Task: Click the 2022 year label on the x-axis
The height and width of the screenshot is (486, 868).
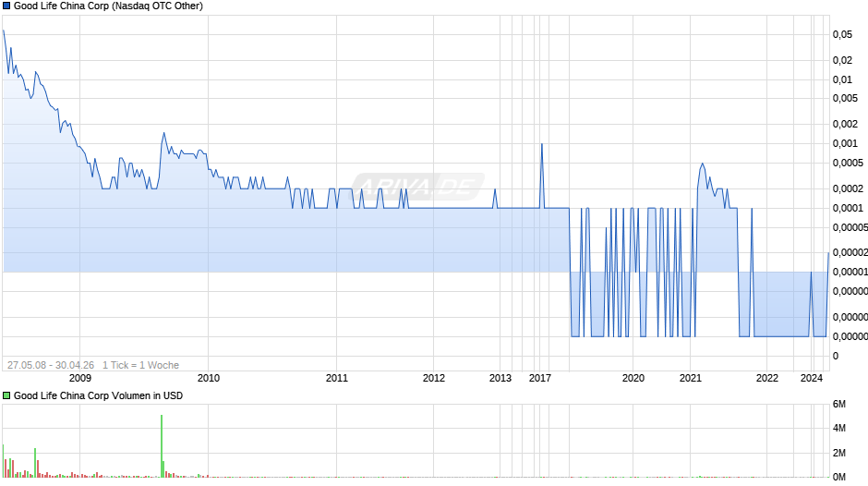Action: [x=766, y=378]
